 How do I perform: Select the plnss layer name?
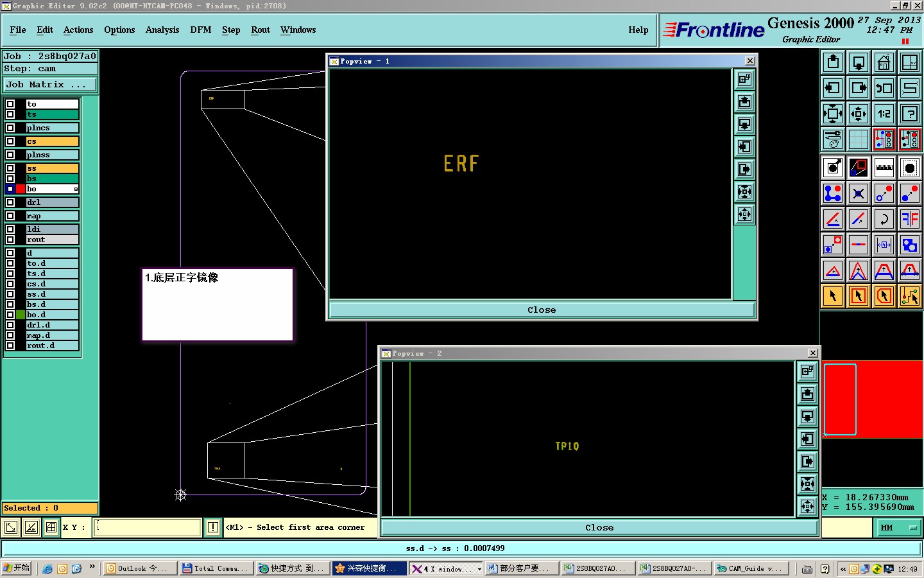pyautogui.click(x=53, y=155)
